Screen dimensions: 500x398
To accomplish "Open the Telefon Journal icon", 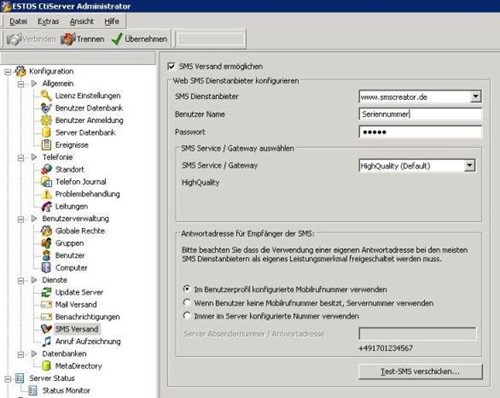I will pos(46,182).
